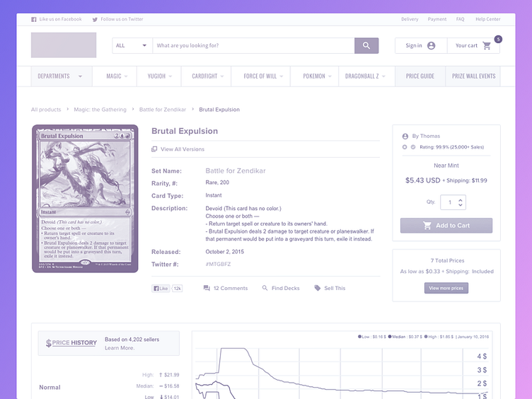The image size is (532, 399).
Task: Click the shopping cart icon near Your cart
Action: click(487, 45)
